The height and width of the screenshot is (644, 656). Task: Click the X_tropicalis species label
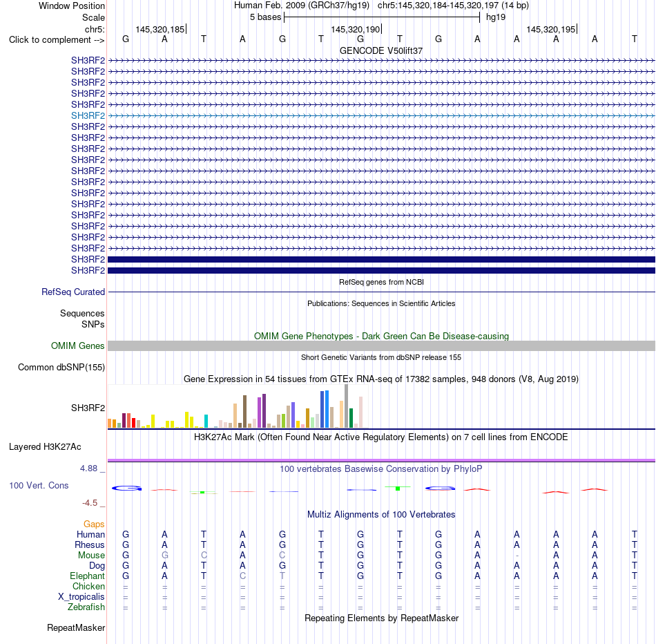[x=81, y=597]
